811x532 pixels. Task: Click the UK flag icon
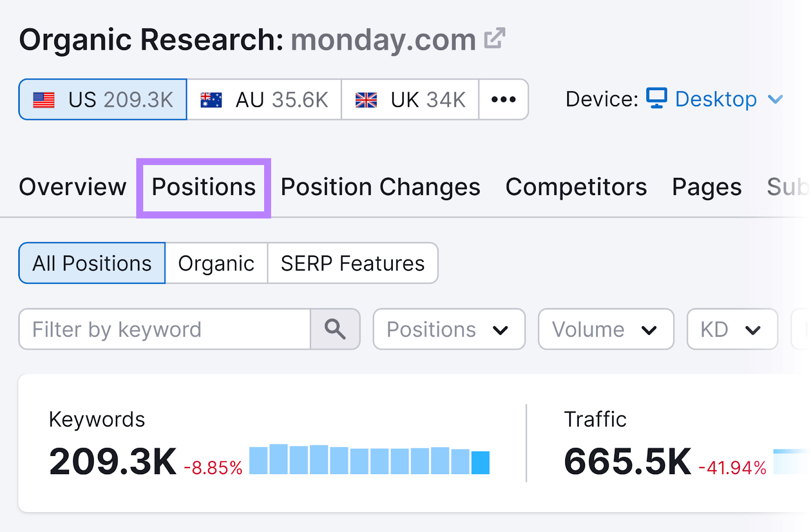pos(366,99)
